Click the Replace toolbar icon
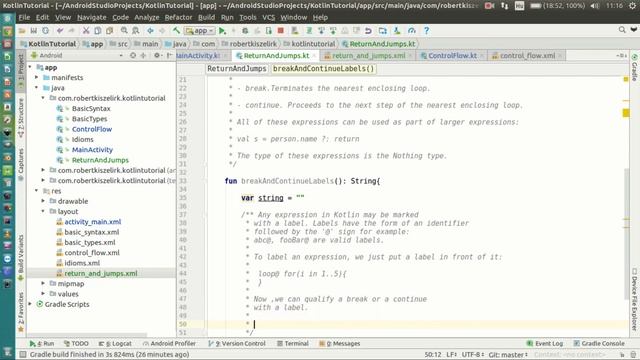 pos(136,31)
